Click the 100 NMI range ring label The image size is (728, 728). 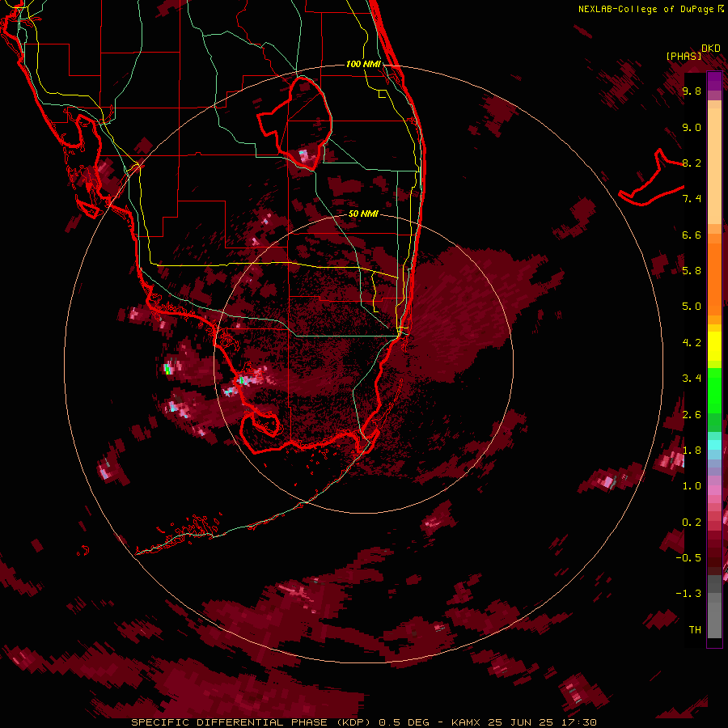[363, 64]
